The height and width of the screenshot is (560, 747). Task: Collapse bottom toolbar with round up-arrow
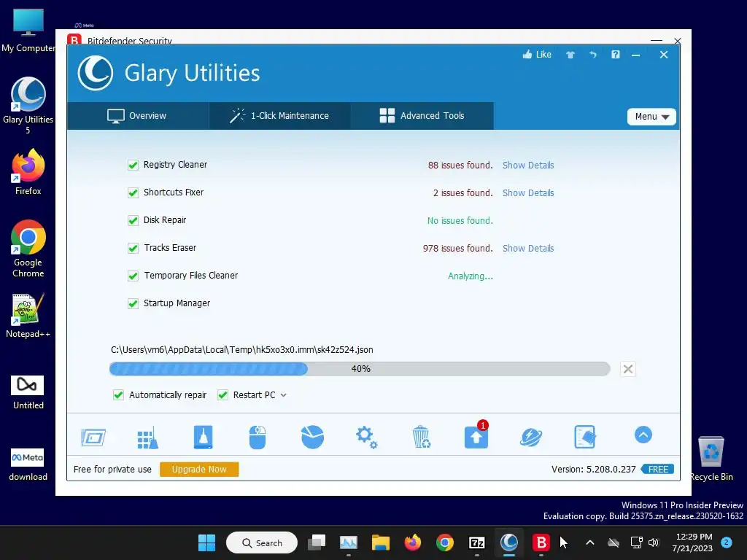coord(643,435)
